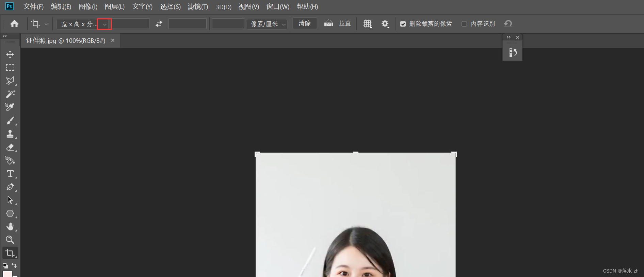Open the 窗口(W) menu
The image size is (644, 277).
[x=278, y=7]
